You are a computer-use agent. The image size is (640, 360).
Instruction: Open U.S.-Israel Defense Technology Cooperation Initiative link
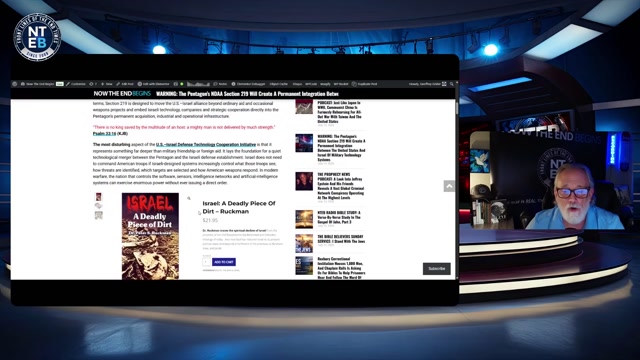click(206, 144)
